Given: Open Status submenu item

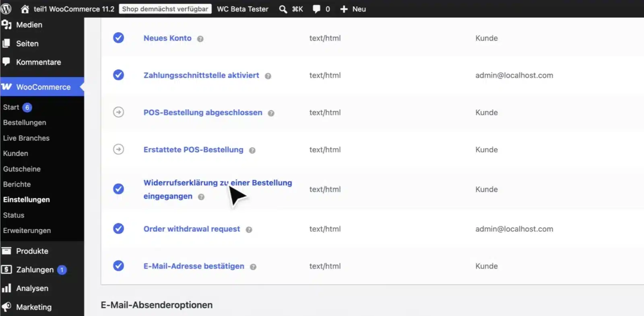Looking at the screenshot, I should 14,215.
